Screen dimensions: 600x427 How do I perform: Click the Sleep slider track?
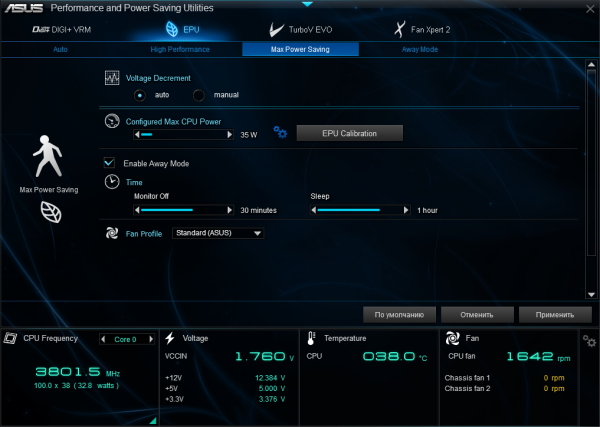[x=360, y=210]
